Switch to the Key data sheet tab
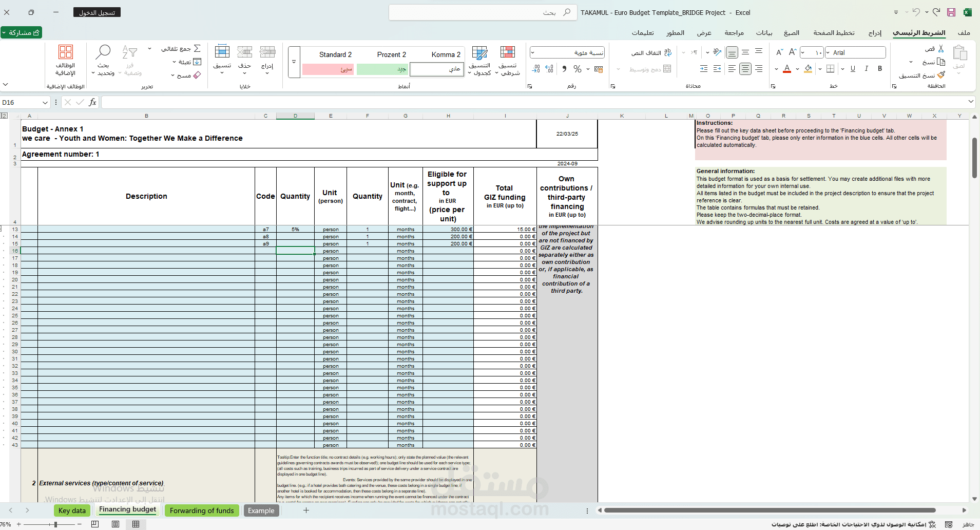 (72, 510)
